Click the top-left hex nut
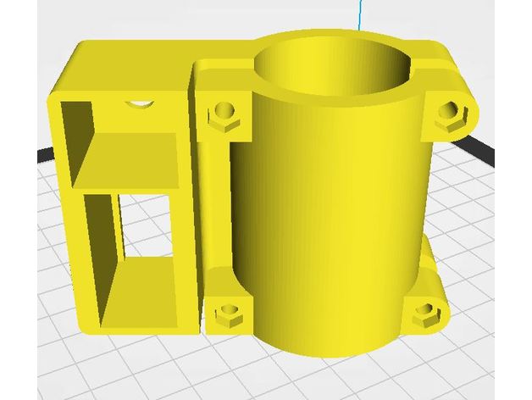This screenshot has width=532, height=400. [224, 112]
